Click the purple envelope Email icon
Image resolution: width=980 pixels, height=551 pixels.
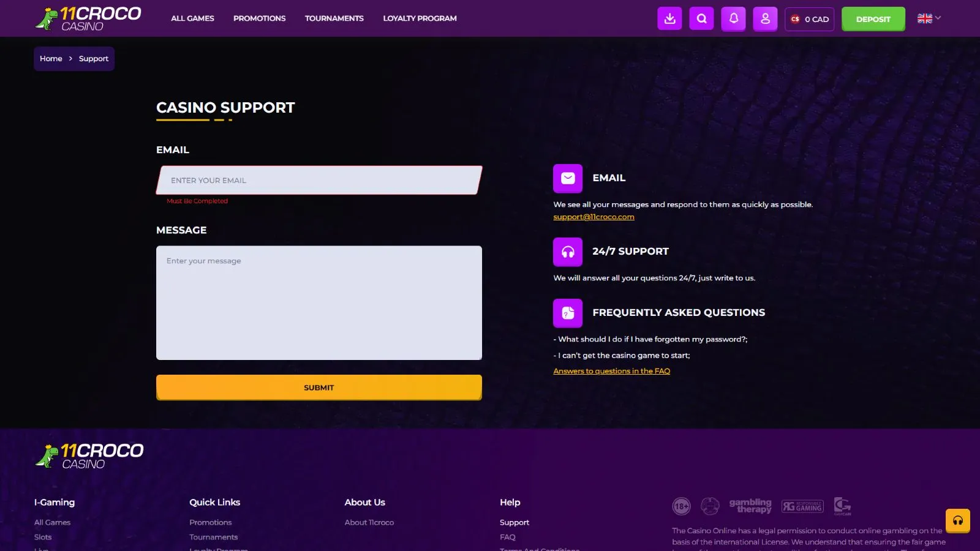point(568,178)
